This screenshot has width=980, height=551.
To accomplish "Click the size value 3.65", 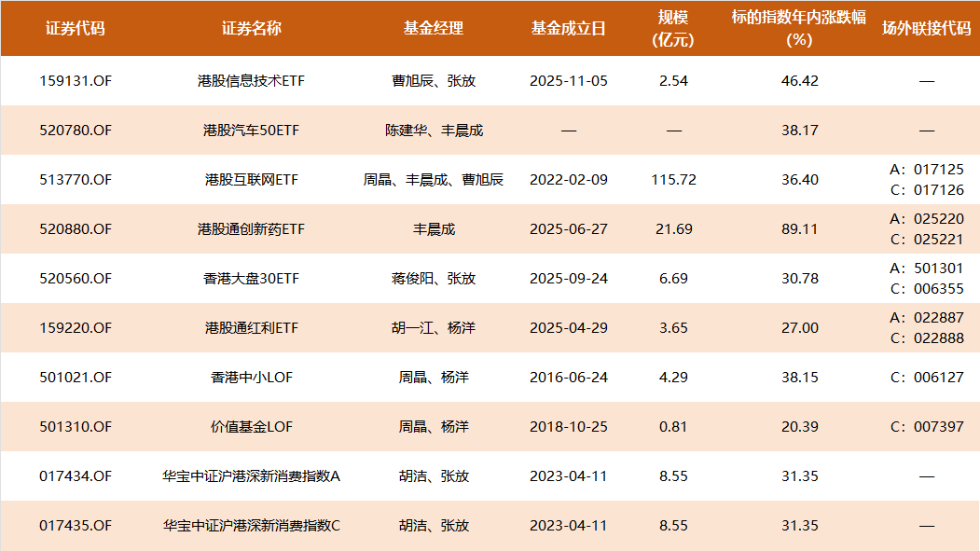I will tap(674, 328).
